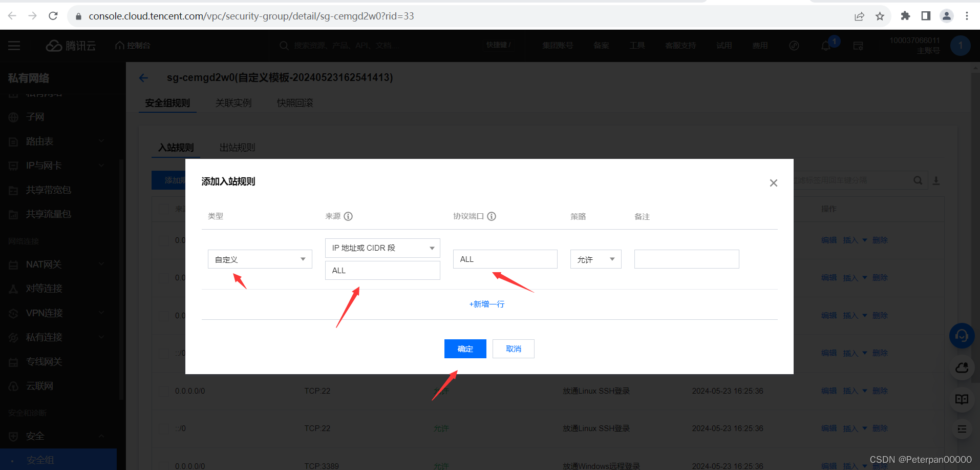Open the 类型 dropdown showing 自定义
Screen dimensions: 980x470
point(260,259)
